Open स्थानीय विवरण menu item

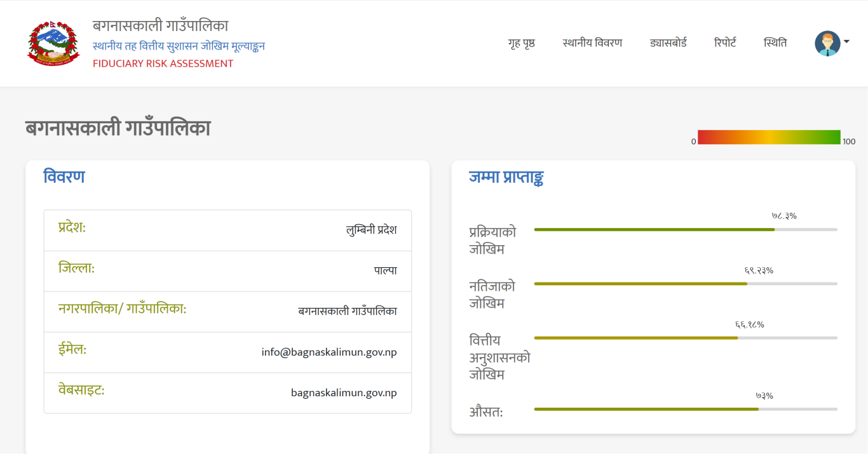[x=592, y=43]
